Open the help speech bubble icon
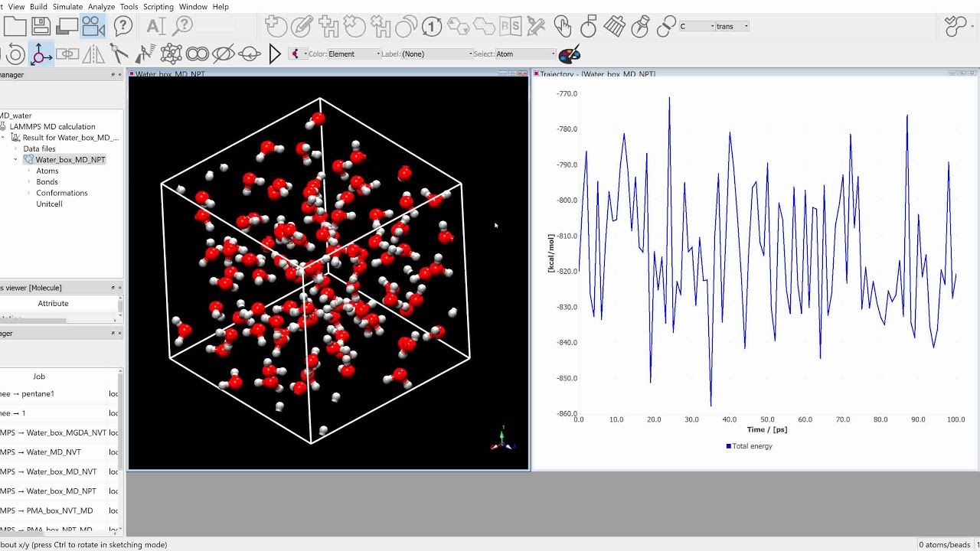Screen dimensions: 980x551 pos(123,27)
